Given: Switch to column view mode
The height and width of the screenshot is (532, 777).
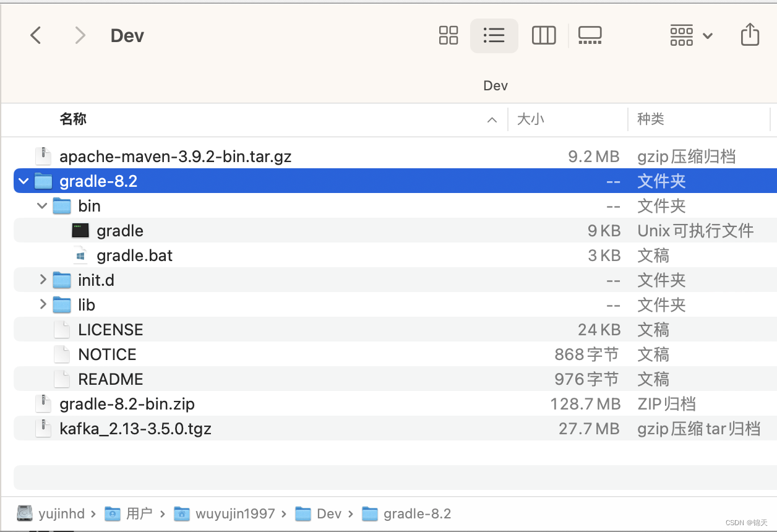Looking at the screenshot, I should point(544,35).
